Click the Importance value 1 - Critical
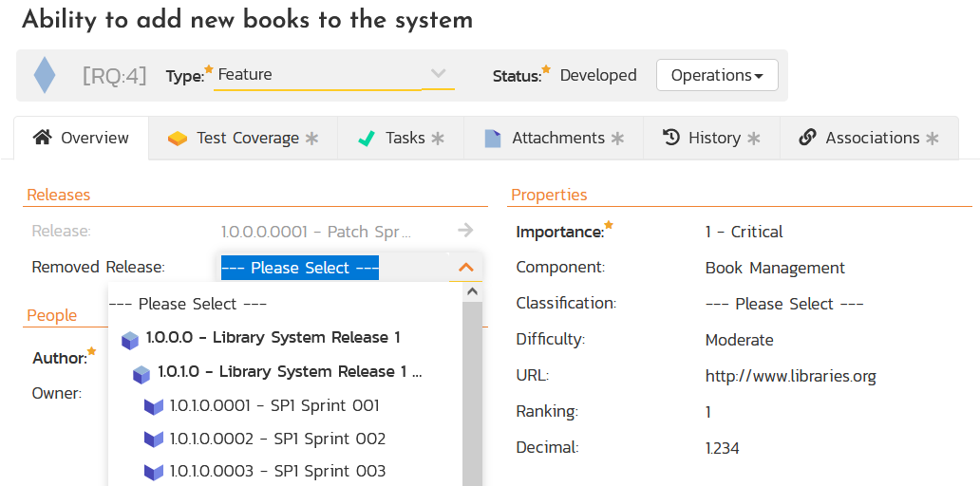 coord(744,232)
